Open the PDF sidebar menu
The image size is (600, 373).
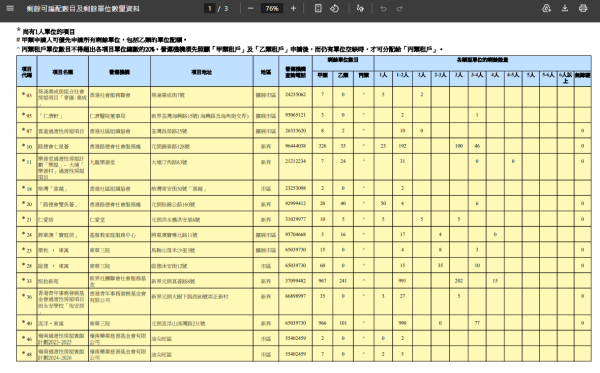tap(10, 8)
